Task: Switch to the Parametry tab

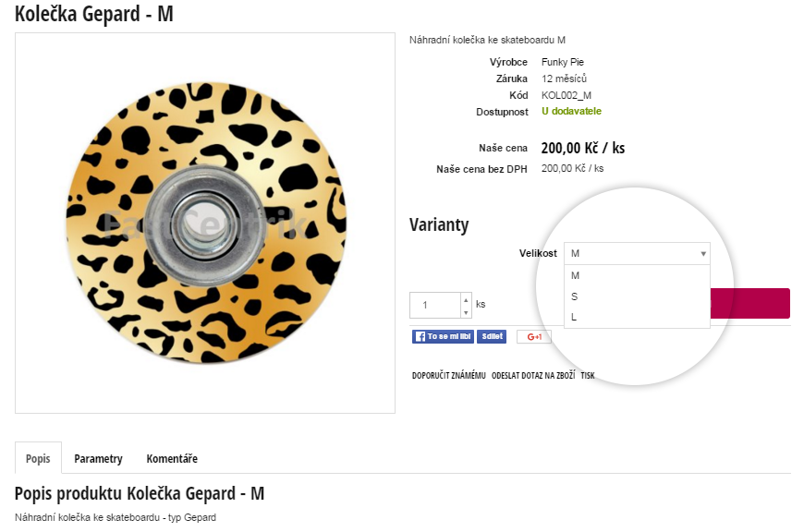Action: [x=99, y=459]
